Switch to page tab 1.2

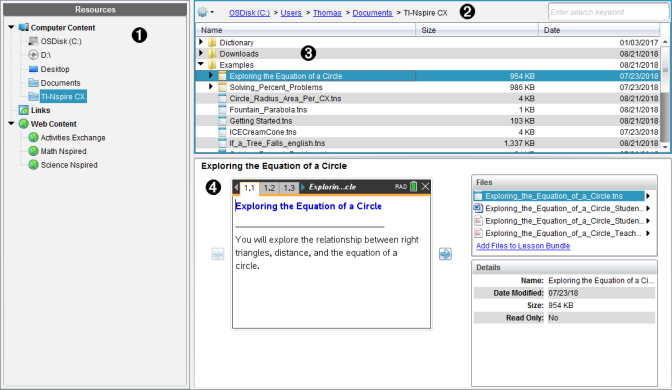269,188
